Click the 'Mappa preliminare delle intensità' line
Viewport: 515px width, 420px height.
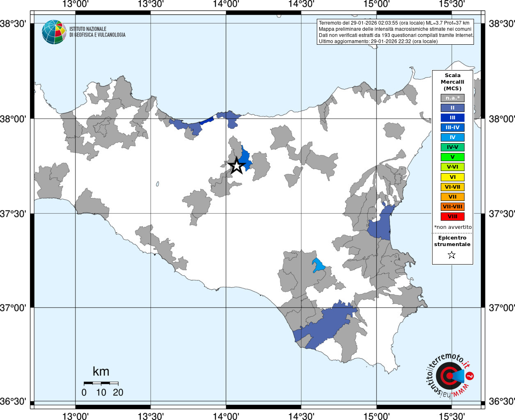pos(395,29)
